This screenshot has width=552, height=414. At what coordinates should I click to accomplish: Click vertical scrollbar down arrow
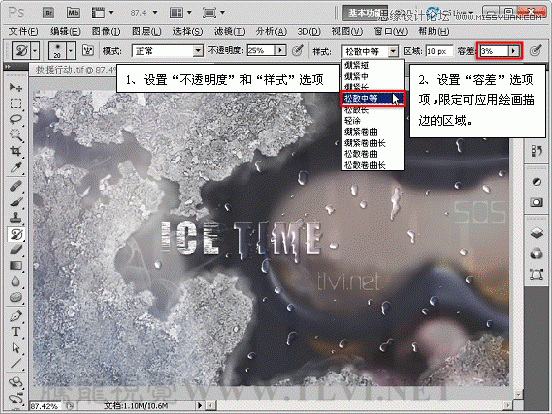click(517, 395)
